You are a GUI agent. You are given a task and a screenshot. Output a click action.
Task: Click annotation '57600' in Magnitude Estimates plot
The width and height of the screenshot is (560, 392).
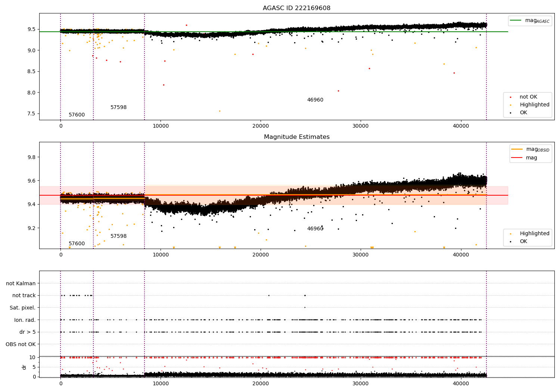(77, 244)
